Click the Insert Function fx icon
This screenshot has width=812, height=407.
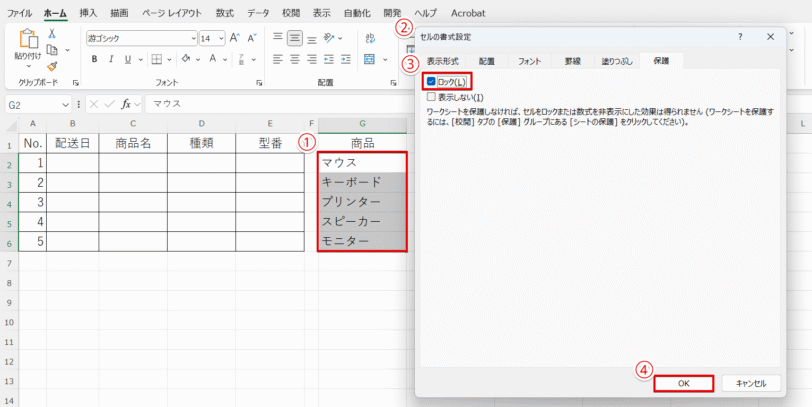pyautogui.click(x=126, y=104)
